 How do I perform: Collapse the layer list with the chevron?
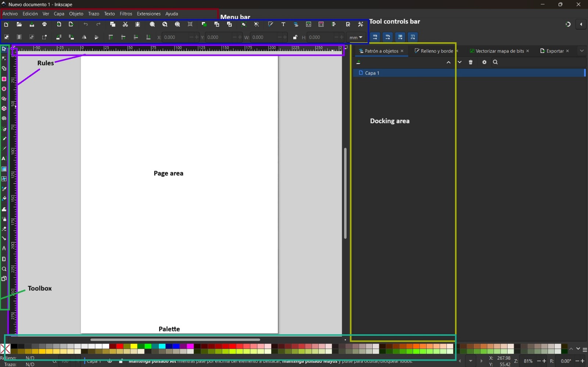449,62
